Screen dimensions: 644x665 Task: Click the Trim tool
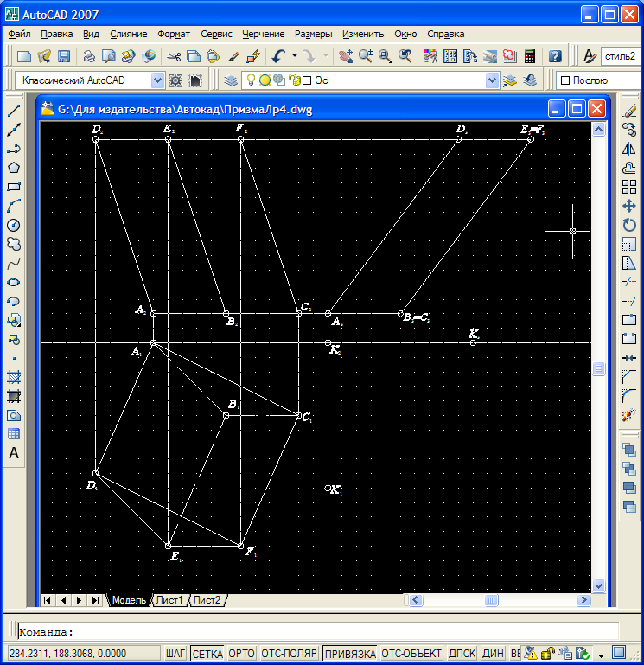coord(629,282)
